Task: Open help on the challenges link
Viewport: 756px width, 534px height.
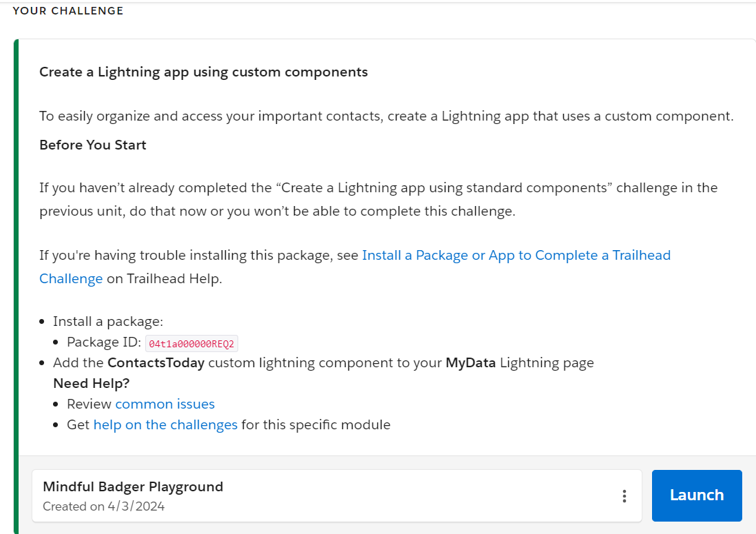Action: [165, 424]
